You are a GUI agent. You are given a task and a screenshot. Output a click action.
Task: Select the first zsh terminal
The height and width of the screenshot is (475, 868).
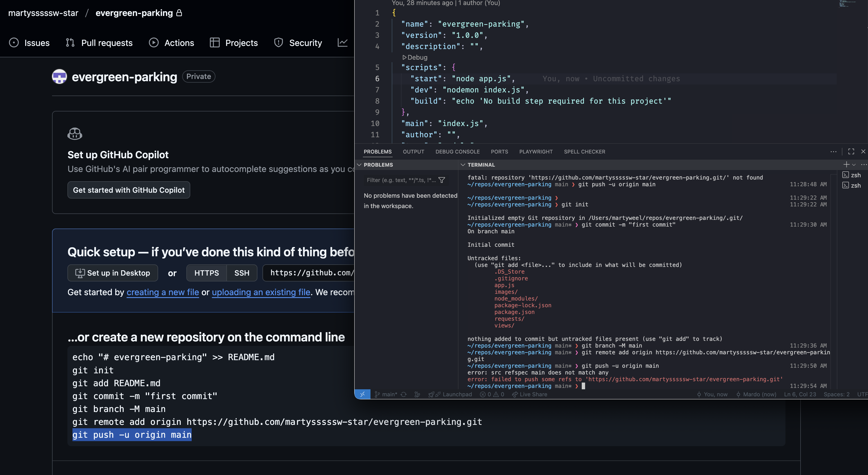point(851,175)
